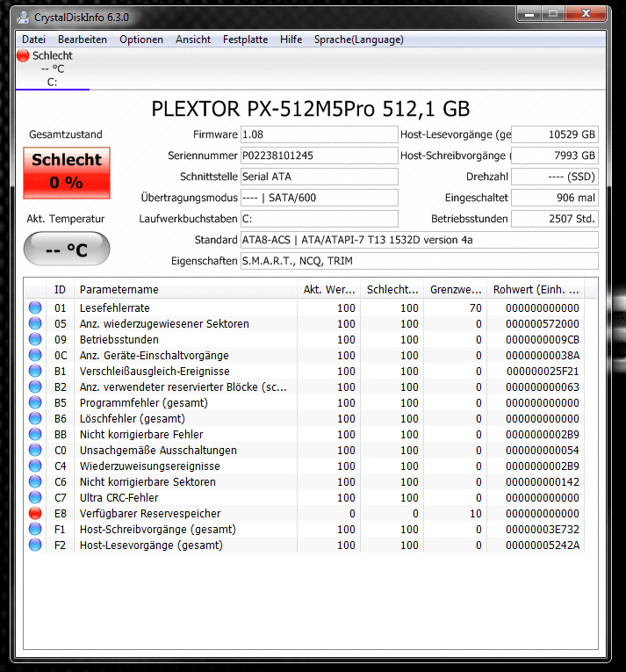Select the Wiederzuweisungsereignisse row
Screen dimensions: 626x672
tap(304, 466)
